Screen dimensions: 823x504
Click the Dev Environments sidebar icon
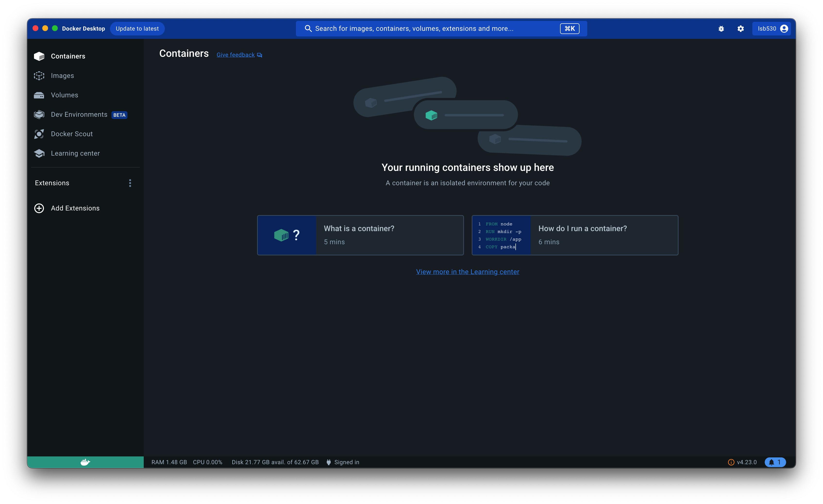click(x=39, y=115)
